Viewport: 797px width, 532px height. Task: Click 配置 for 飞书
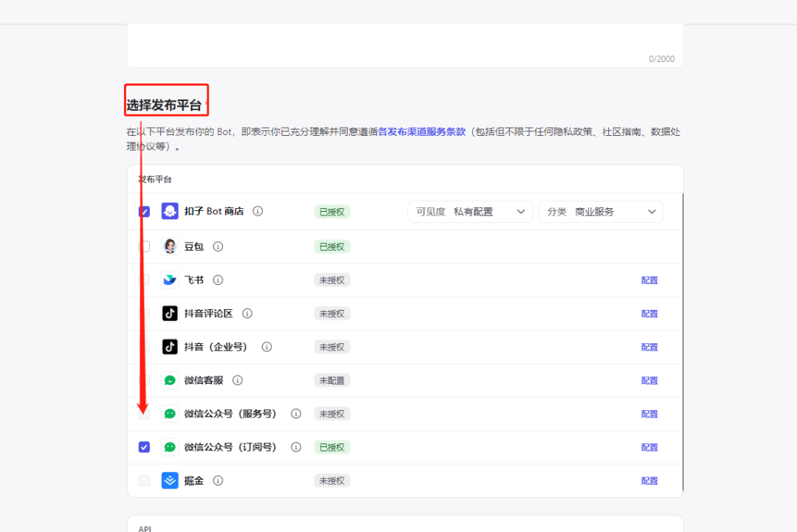[x=649, y=280]
